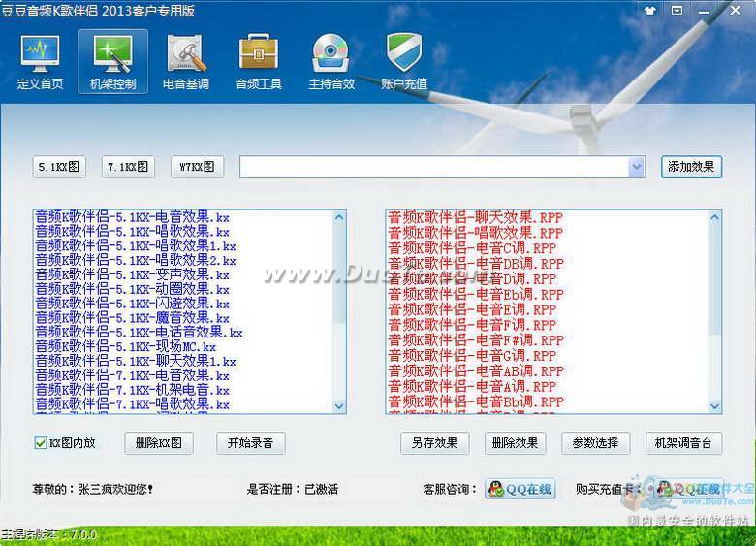Open the 机架调音台 button
The height and width of the screenshot is (546, 756).
pos(683,443)
